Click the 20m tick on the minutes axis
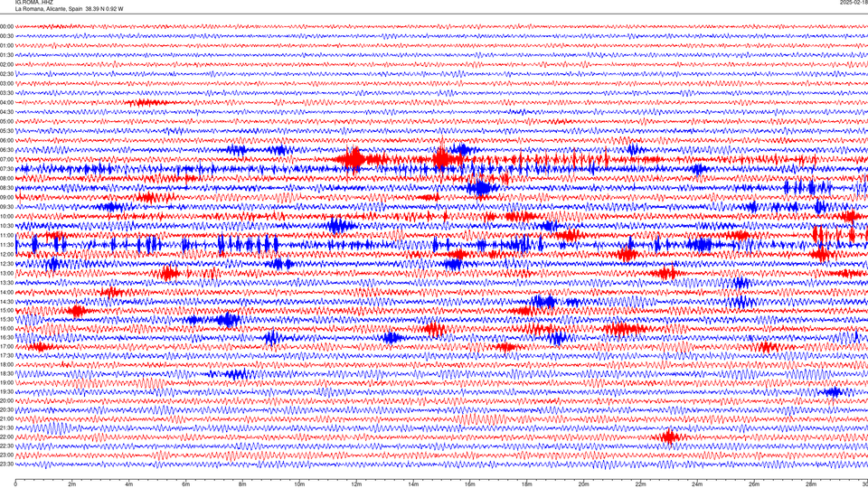868x488 pixels. [583, 484]
